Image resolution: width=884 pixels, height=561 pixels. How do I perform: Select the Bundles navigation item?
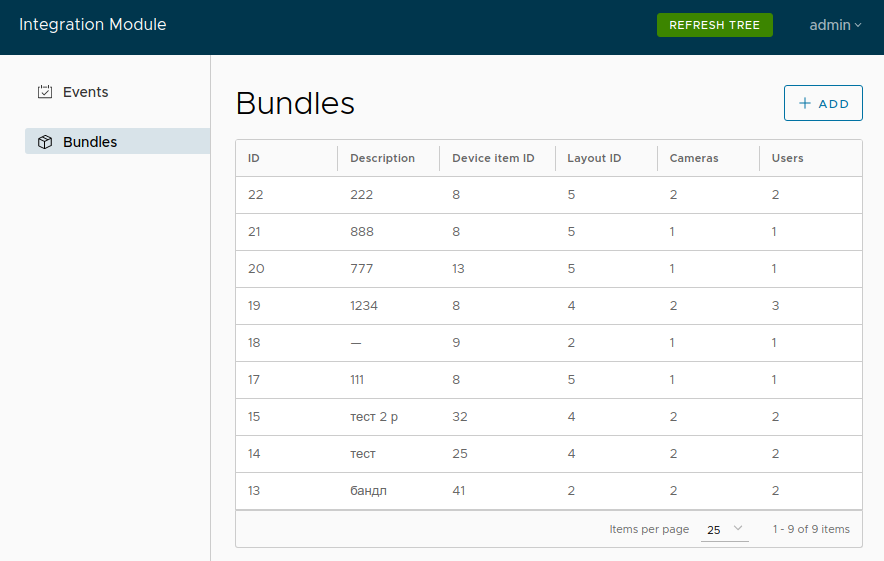(x=90, y=142)
